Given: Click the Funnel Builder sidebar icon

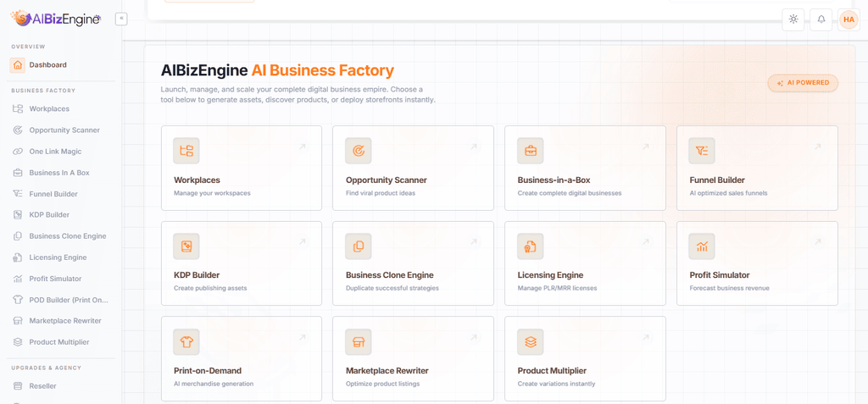Looking at the screenshot, I should click(x=18, y=194).
